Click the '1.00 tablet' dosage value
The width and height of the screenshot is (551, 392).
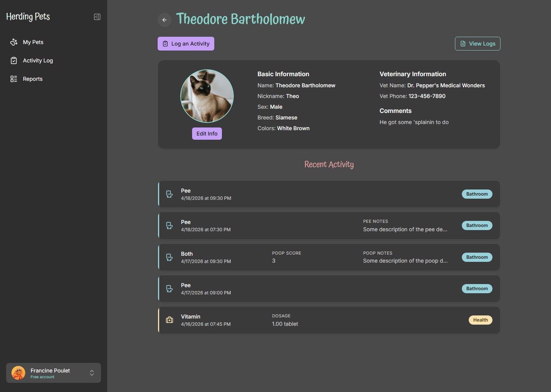coord(285,324)
